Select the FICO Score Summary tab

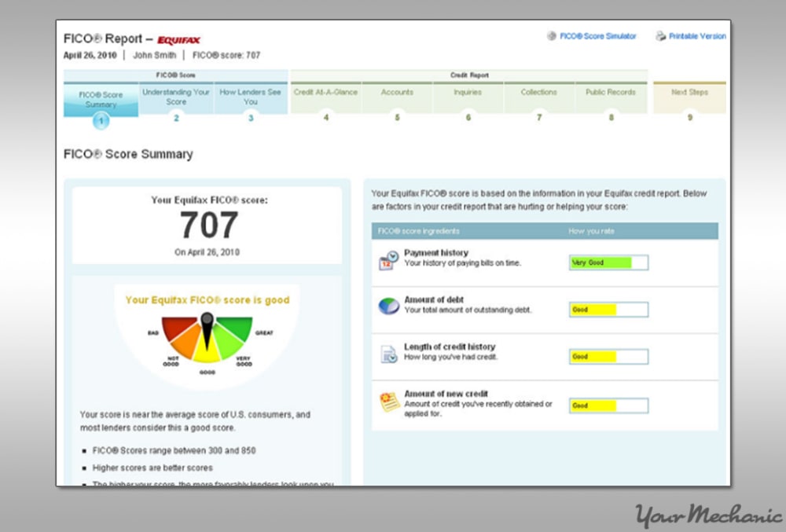[x=101, y=100]
